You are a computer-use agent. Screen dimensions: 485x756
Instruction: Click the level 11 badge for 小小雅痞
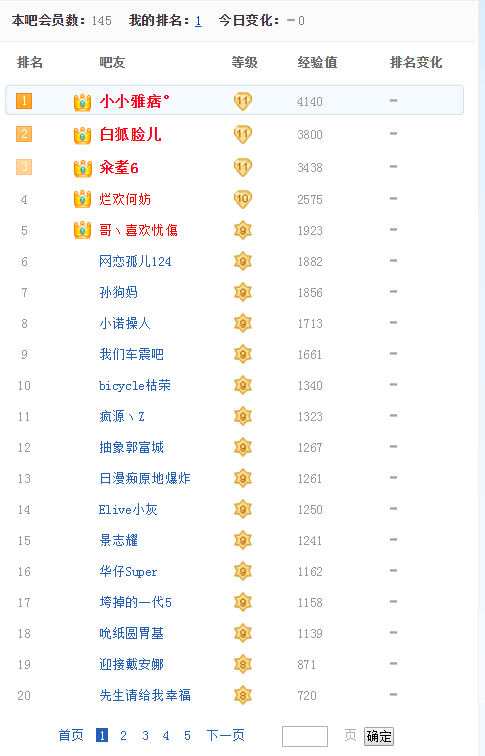coord(243,101)
